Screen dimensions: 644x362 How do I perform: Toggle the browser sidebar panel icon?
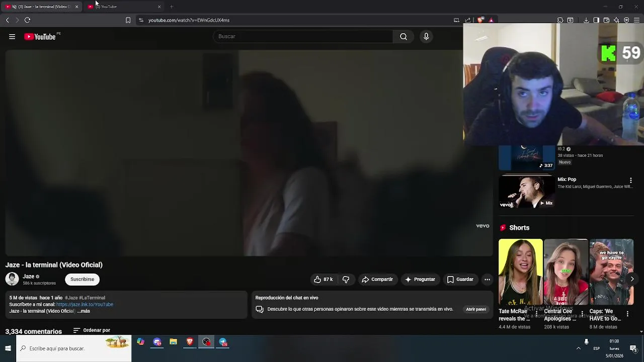tap(596, 20)
